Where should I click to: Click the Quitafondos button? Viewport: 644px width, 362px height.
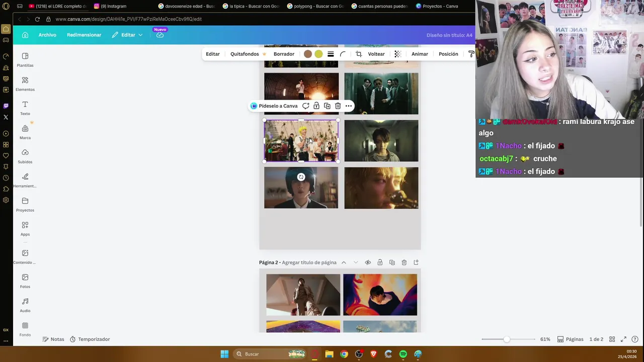(x=248, y=54)
